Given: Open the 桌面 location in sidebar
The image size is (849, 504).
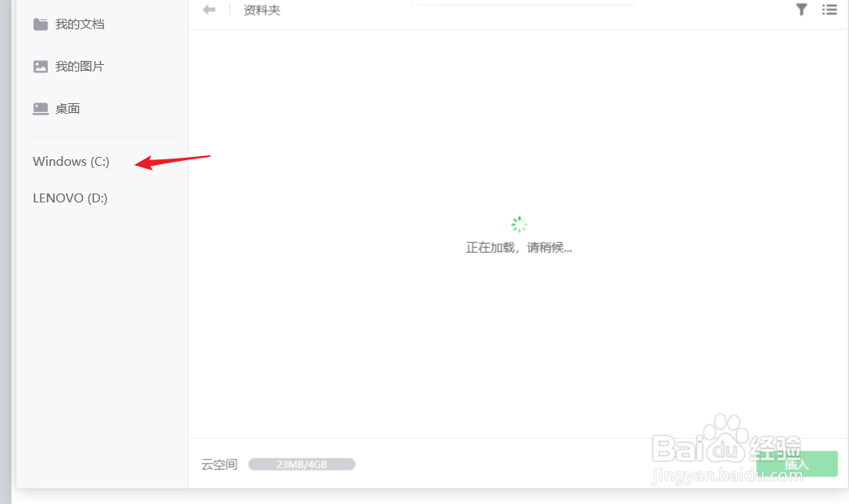Looking at the screenshot, I should point(68,108).
